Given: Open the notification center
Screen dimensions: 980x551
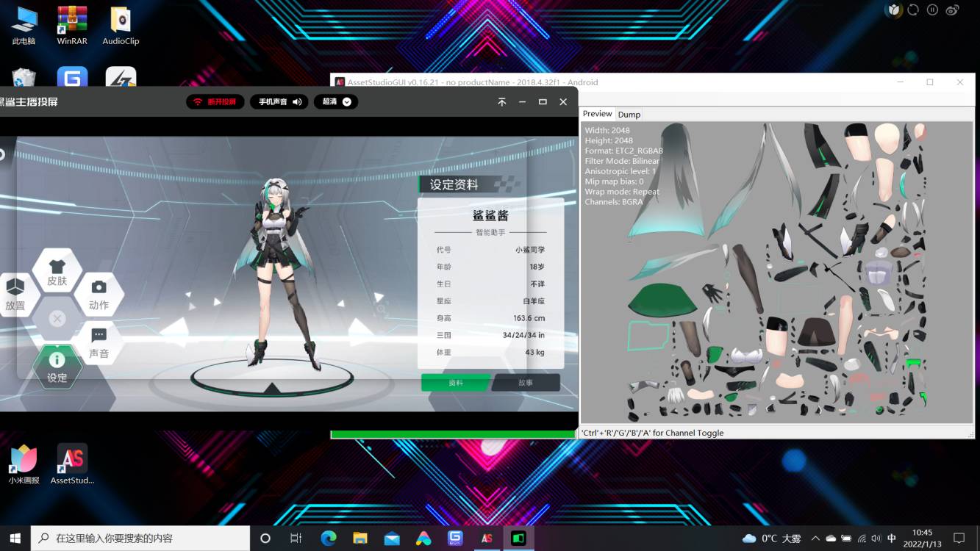Looking at the screenshot, I should [x=959, y=538].
